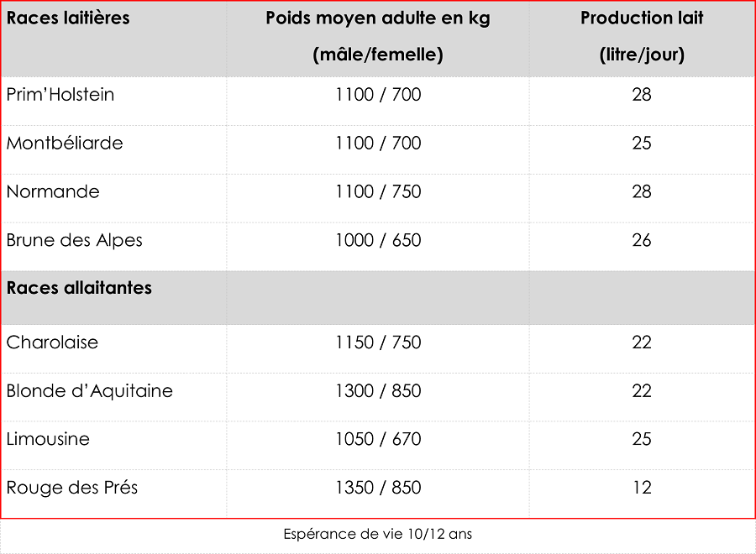Screen dimensions: 756x554
Task: Click the Montbéliarde row label
Action: tap(65, 143)
